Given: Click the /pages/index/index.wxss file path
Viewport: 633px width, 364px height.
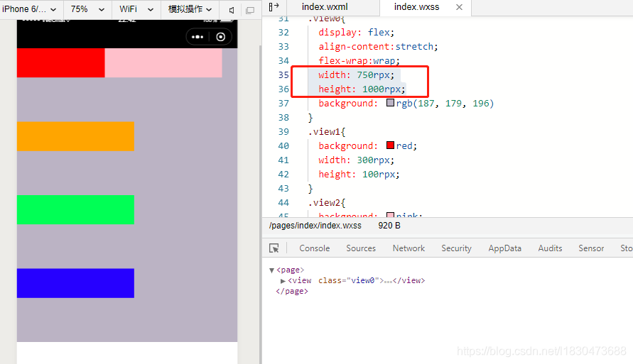Looking at the screenshot, I should click(315, 226).
